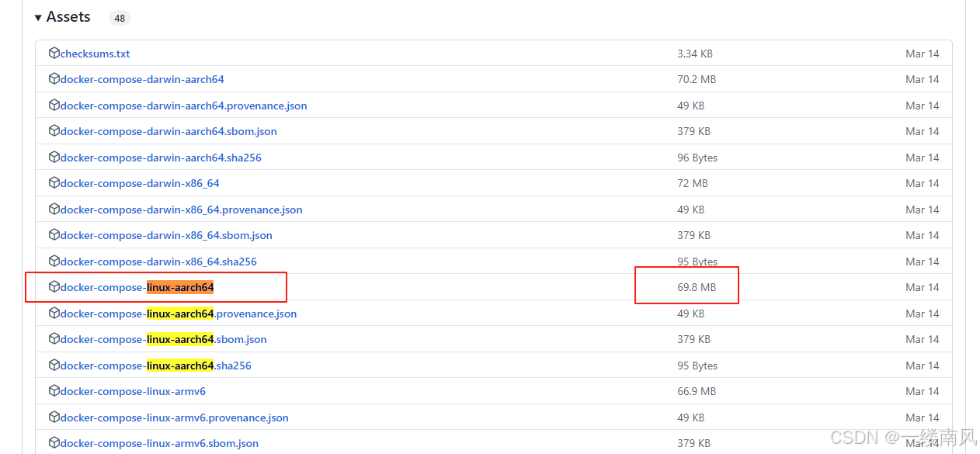The width and height of the screenshot is (980, 454).
Task: Click package icon beside darwin-x86_64.sha256
Action: (54, 261)
